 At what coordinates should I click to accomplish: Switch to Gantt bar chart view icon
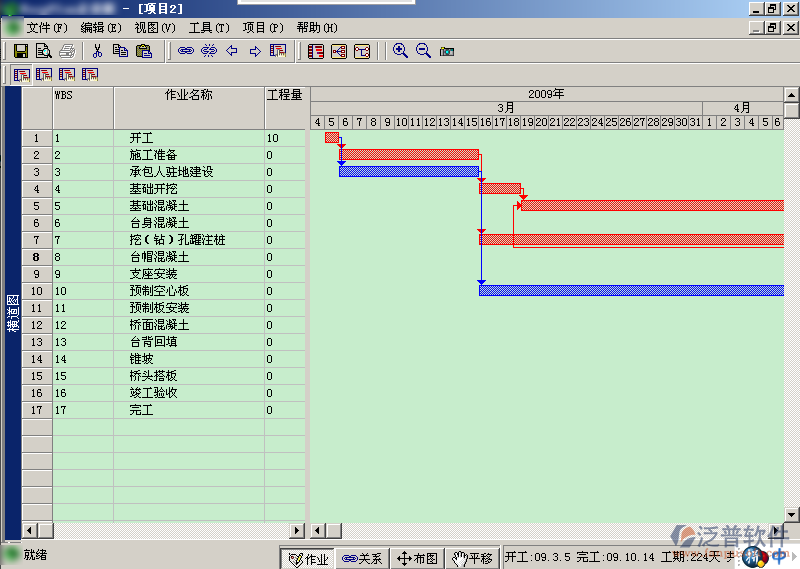tap(316, 51)
